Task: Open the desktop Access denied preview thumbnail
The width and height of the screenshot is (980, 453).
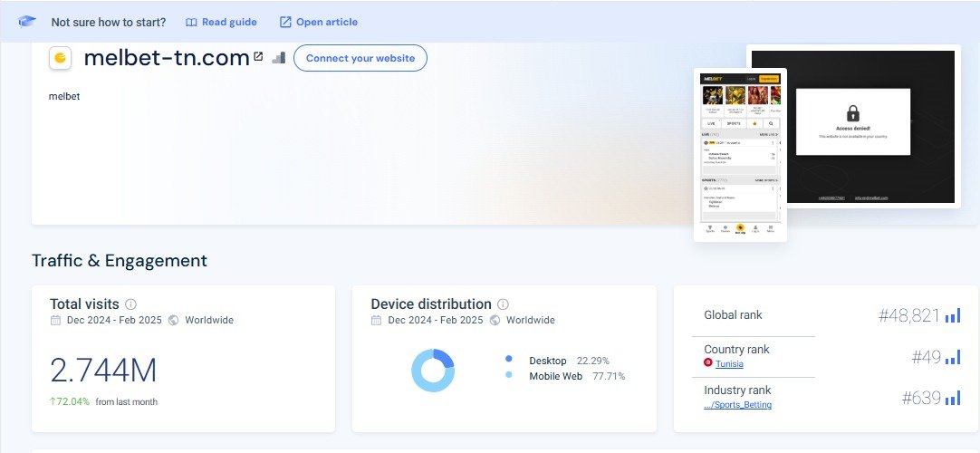Action: pos(853,126)
